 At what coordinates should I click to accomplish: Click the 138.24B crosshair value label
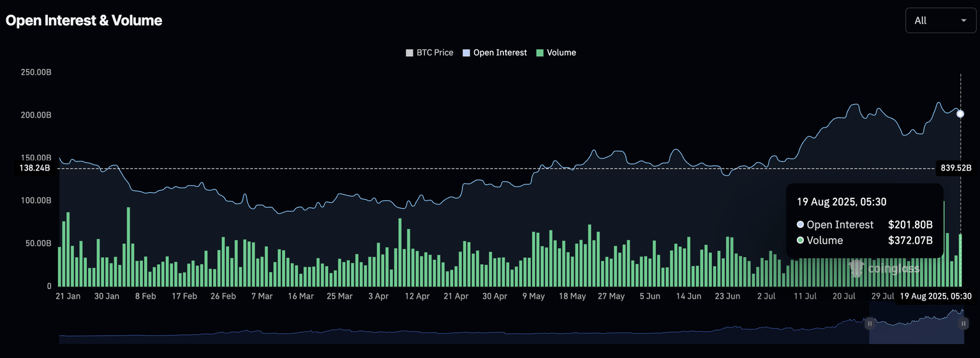(x=34, y=168)
